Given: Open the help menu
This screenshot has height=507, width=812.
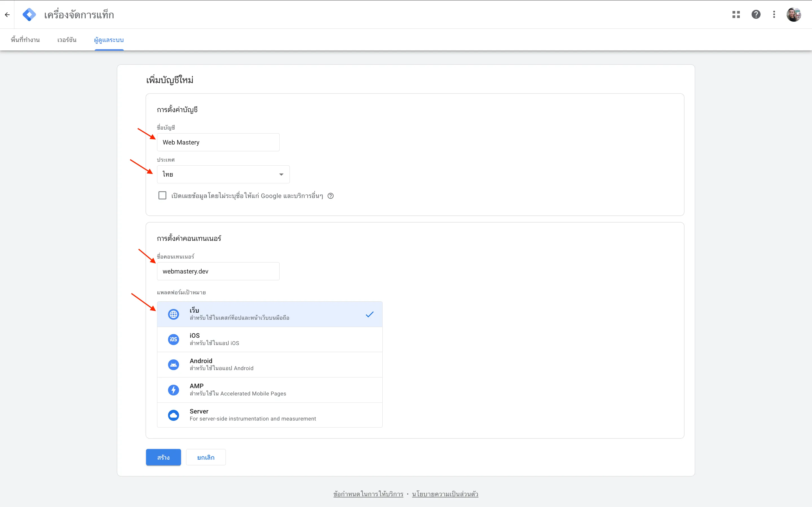Looking at the screenshot, I should 756,14.
